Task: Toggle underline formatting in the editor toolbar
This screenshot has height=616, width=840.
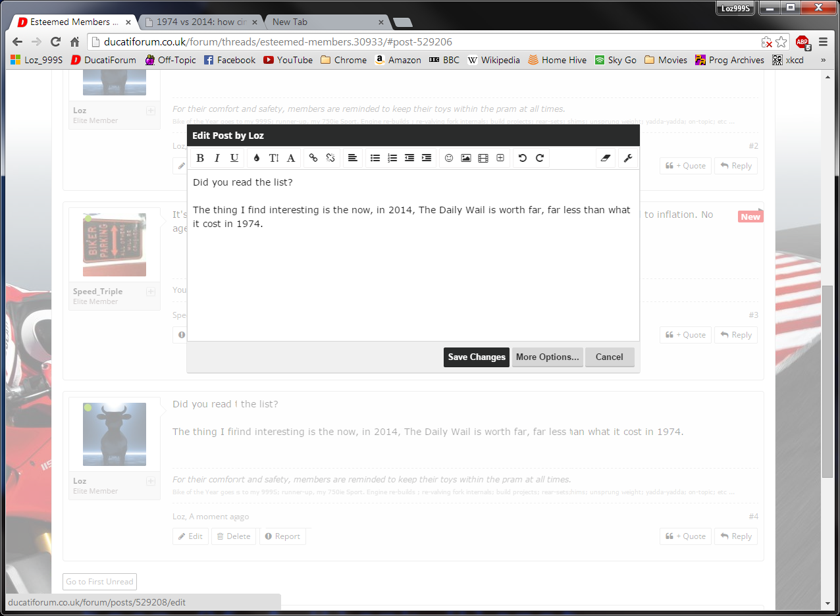Action: (x=234, y=158)
